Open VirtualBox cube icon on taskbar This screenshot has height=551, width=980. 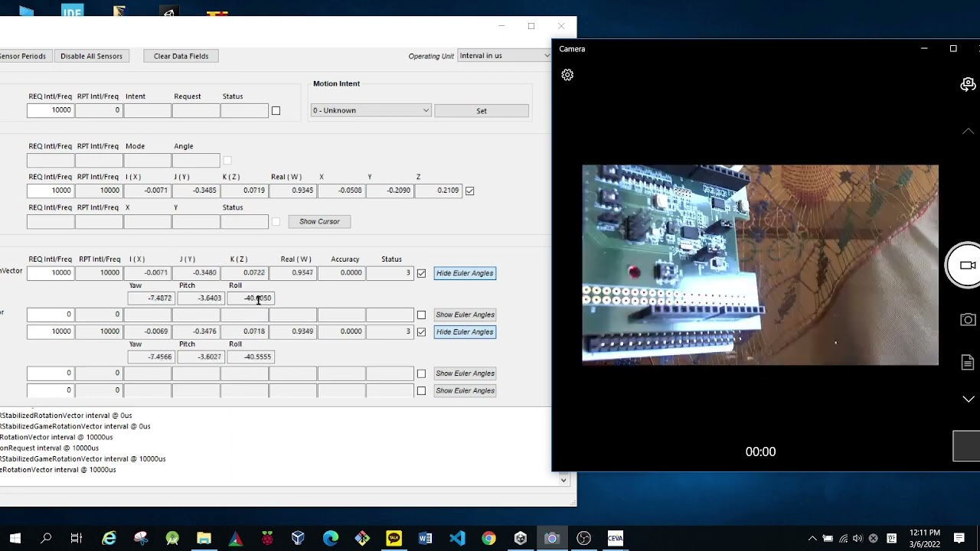(298, 538)
